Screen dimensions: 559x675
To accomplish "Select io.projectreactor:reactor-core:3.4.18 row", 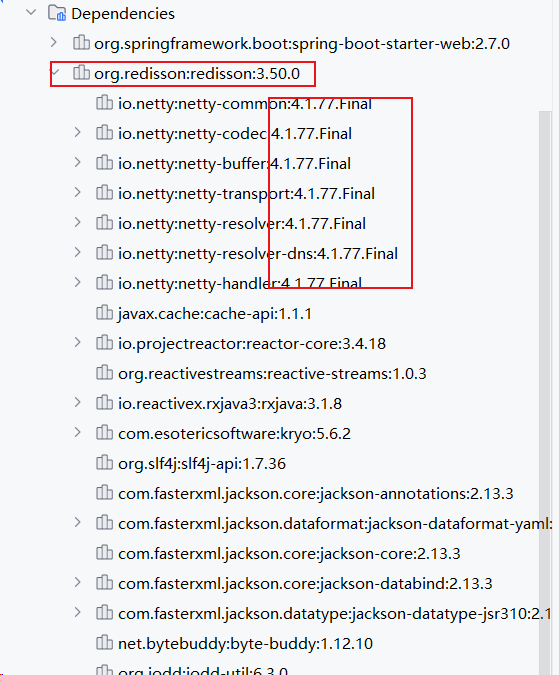I will click(x=252, y=344).
